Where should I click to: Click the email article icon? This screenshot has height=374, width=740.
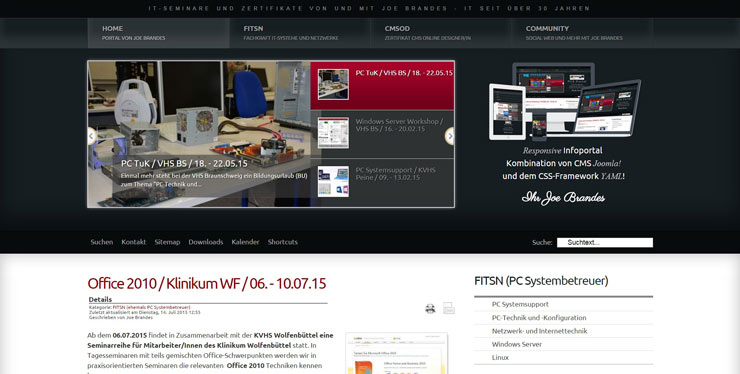(449, 308)
